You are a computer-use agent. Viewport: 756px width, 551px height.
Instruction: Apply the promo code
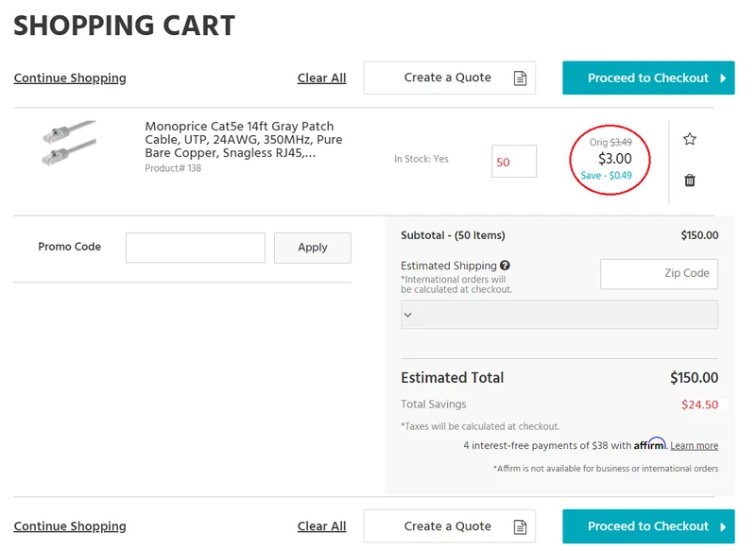[x=313, y=248]
